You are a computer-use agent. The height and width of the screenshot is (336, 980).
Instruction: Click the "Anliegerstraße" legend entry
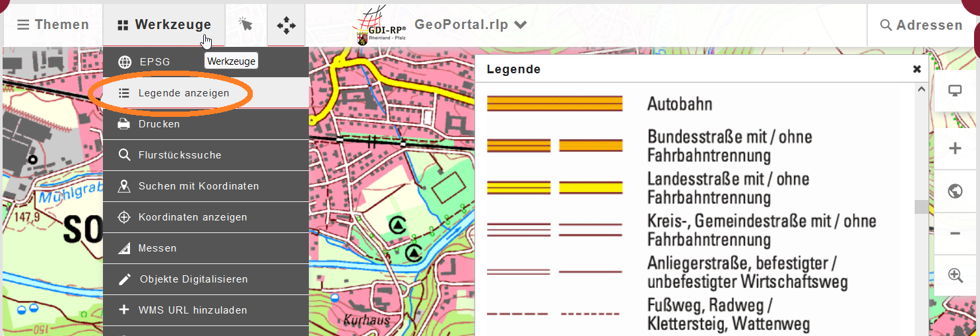pos(747,272)
